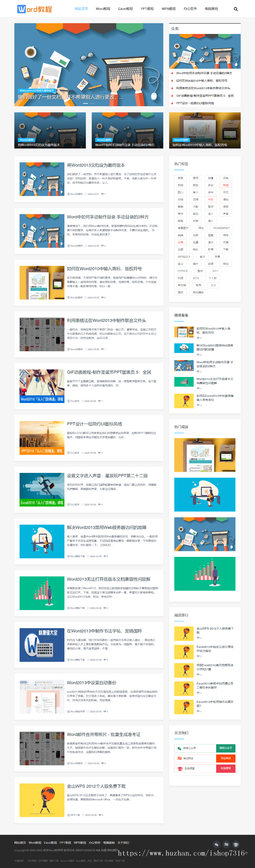The height and width of the screenshot is (868, 255).
Task: Open 随便看看 item 如何在Excel2010中快速准确输入带有多位
Action: point(215,398)
